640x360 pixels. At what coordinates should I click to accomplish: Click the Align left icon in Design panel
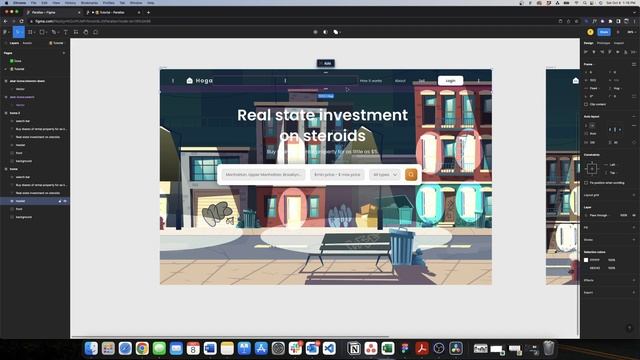click(x=586, y=52)
